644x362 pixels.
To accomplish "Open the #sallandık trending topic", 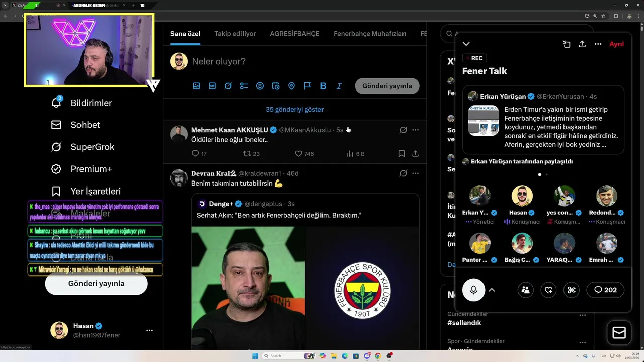I will click(x=464, y=323).
